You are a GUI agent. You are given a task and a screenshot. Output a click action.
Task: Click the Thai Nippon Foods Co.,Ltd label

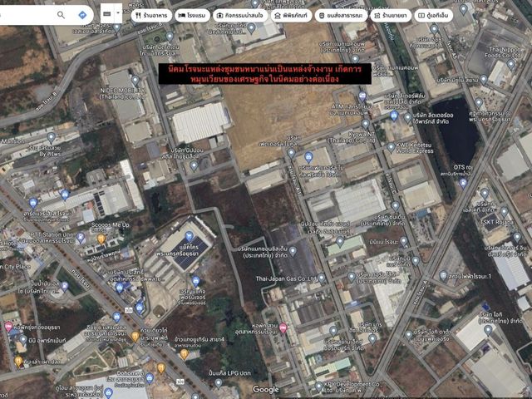[x=505, y=52]
